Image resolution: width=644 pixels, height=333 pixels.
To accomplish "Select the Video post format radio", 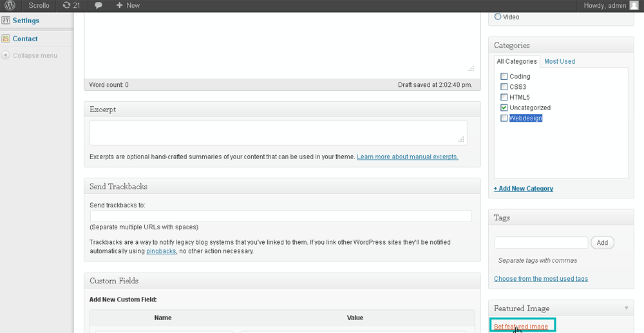I will pyautogui.click(x=498, y=17).
